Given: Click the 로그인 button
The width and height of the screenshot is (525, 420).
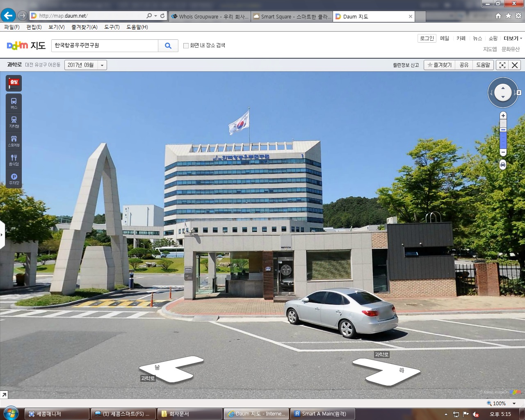Looking at the screenshot, I should point(427,38).
